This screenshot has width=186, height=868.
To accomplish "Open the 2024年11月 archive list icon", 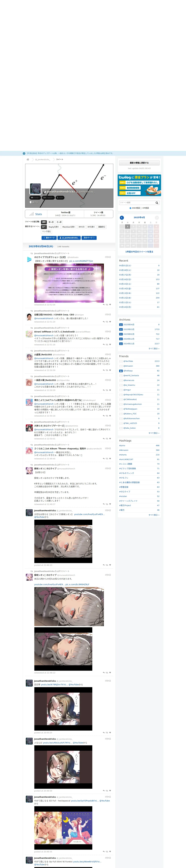I will pyautogui.click(x=121, y=344).
